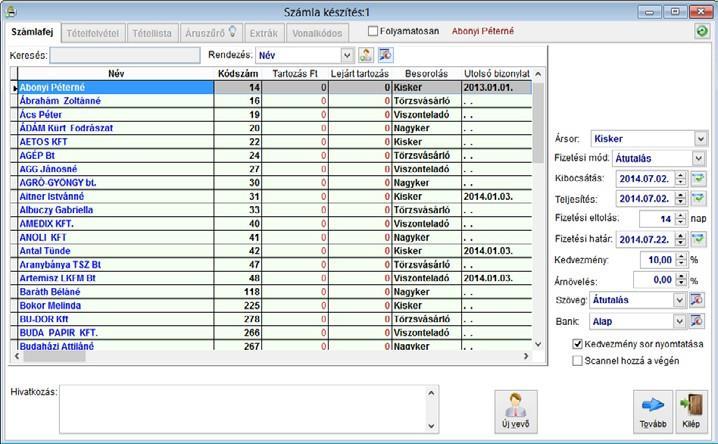Click the customer table horizontal scrollbar thumb

(x=54, y=356)
